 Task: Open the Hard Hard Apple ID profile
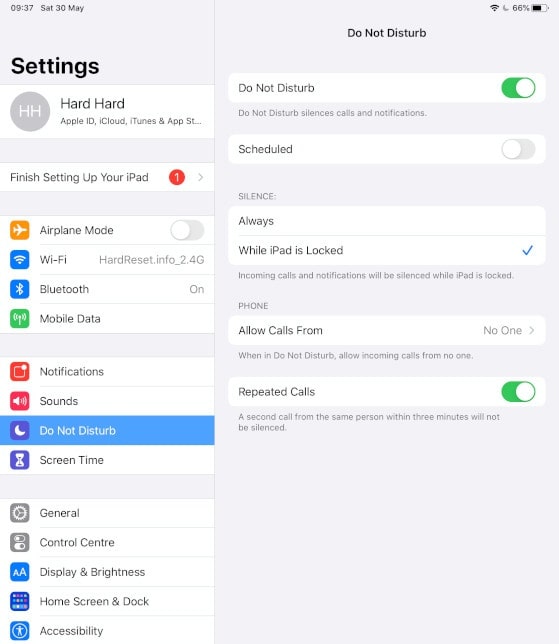click(107, 111)
